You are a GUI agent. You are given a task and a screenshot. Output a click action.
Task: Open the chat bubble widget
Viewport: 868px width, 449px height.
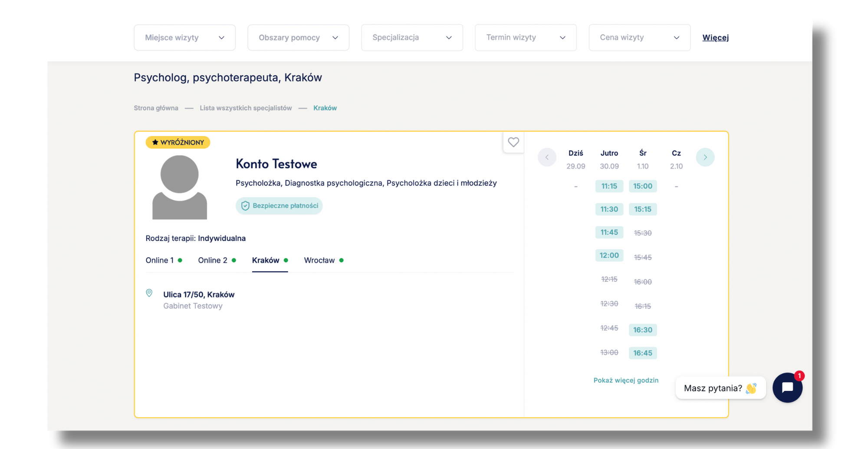787,387
